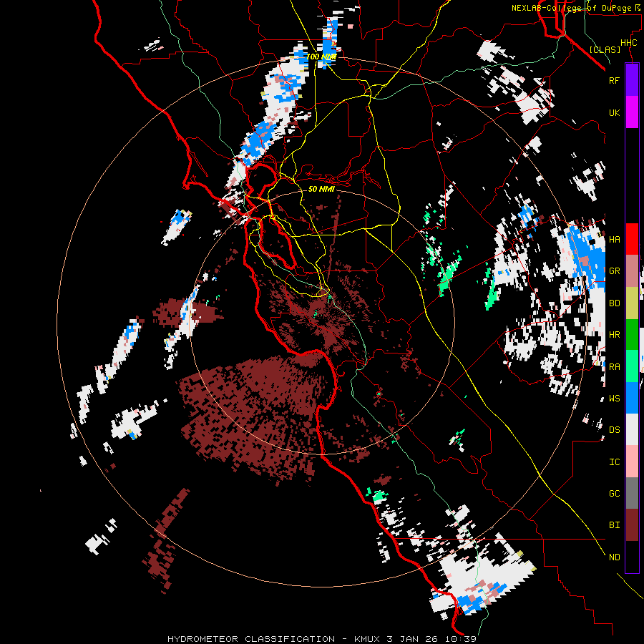
Task: Click the RA light green legend swatch
Action: click(632, 366)
